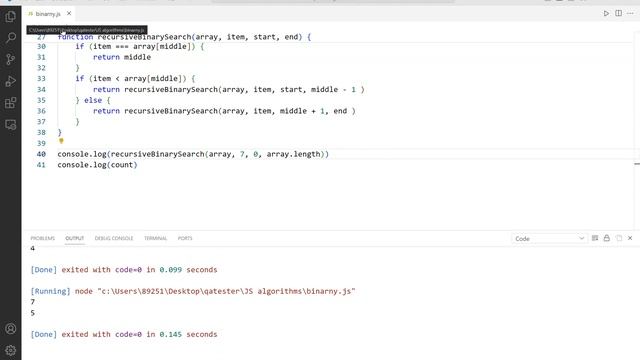Click '} else {' on line 35
640x360 pixels.
pos(93,100)
